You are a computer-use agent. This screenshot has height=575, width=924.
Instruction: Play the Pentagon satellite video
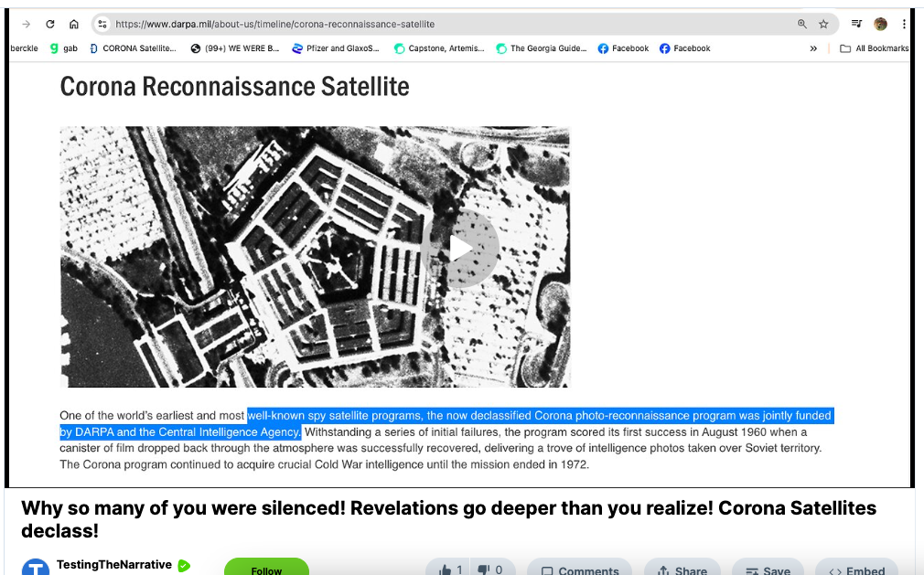point(461,249)
